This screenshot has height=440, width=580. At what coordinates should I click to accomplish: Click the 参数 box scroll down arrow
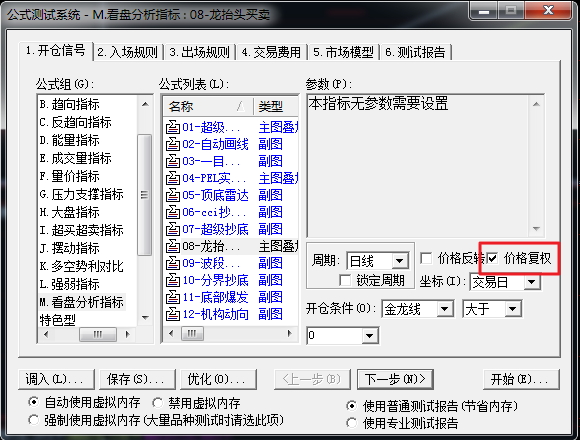tap(536, 229)
